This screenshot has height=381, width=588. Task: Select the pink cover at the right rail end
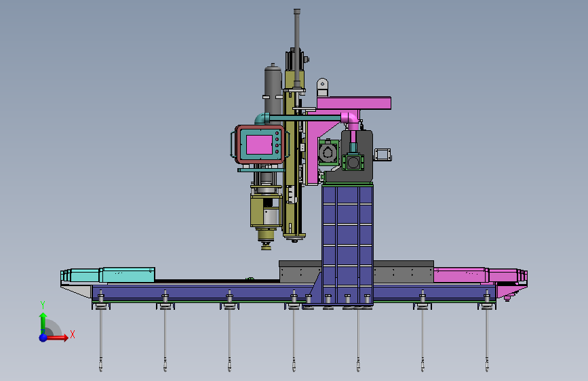coord(480,275)
